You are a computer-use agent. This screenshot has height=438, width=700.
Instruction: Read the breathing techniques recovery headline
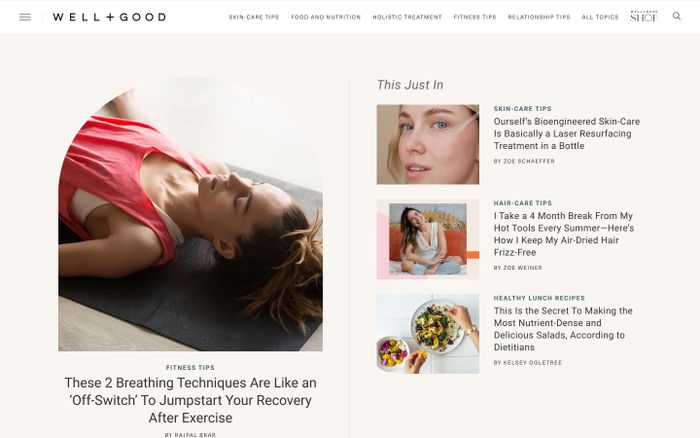point(191,400)
